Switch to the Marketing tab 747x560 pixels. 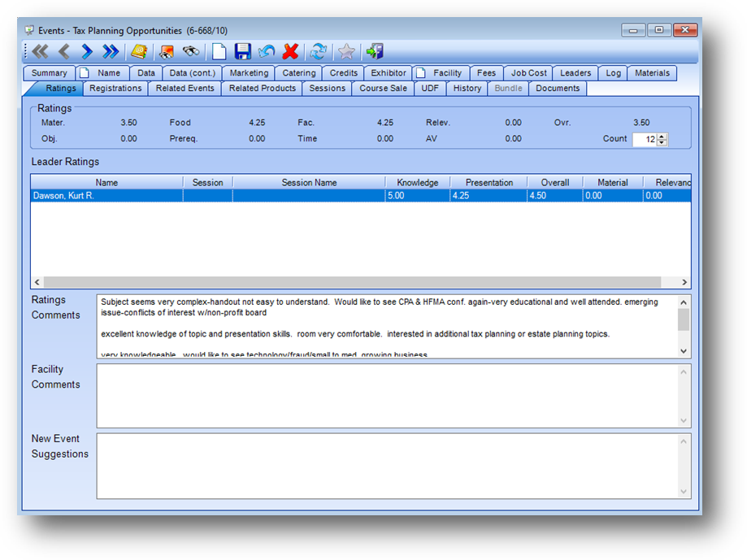click(249, 73)
